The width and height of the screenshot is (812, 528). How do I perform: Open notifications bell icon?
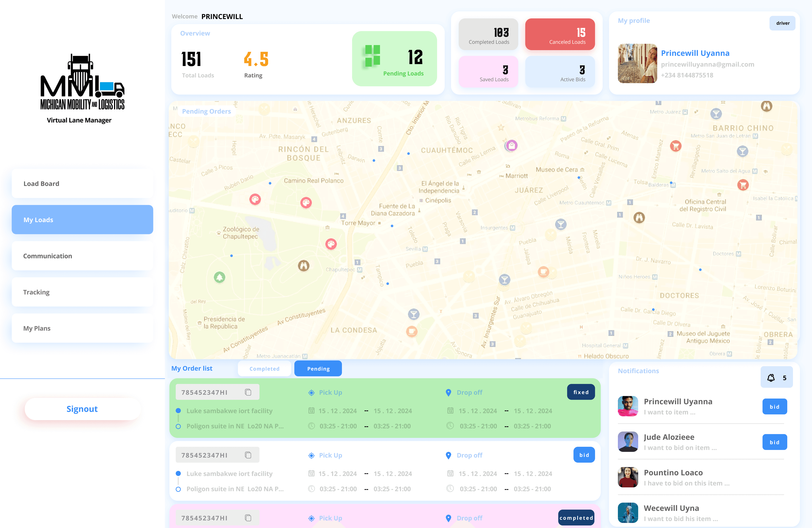point(771,377)
